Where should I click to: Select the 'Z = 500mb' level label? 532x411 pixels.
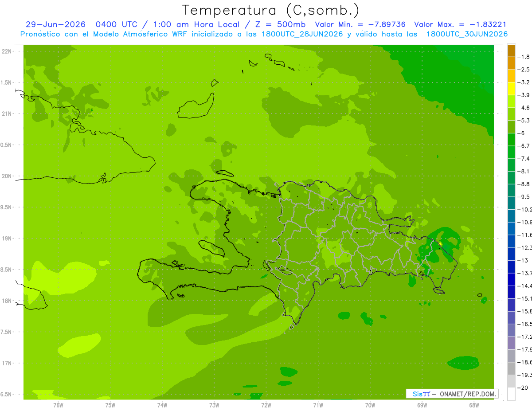coord(281,24)
